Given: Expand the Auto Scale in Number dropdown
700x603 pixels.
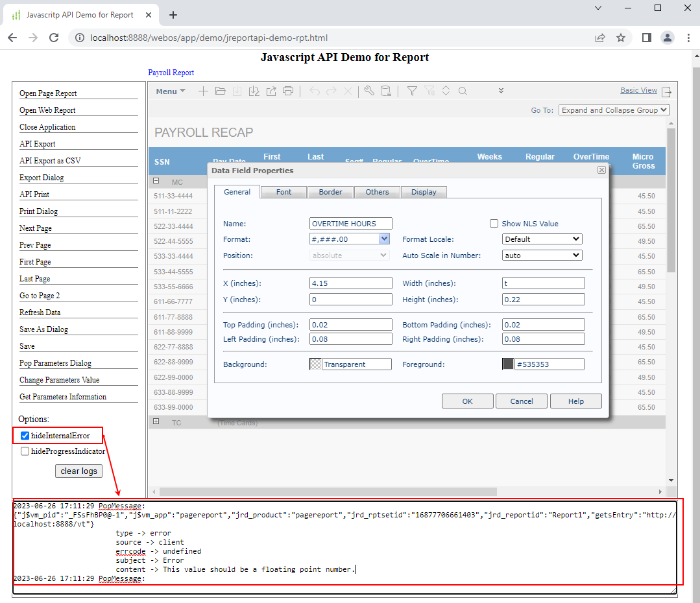Looking at the screenshot, I should pyautogui.click(x=542, y=255).
